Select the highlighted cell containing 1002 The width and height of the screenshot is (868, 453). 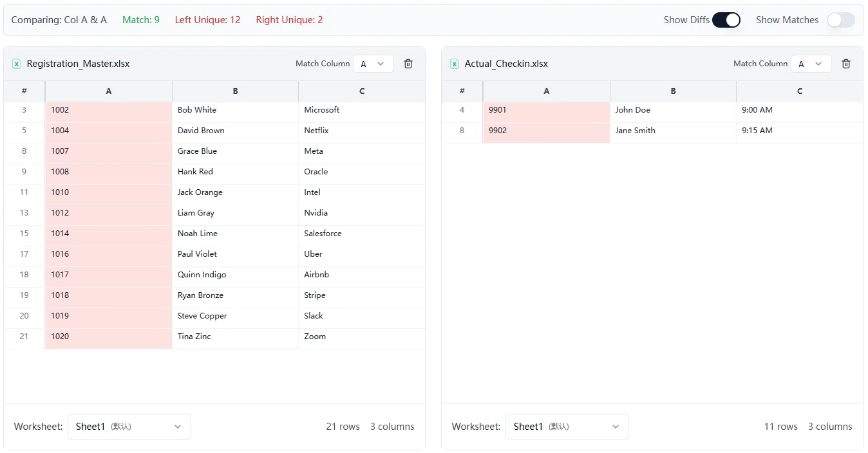(x=108, y=109)
